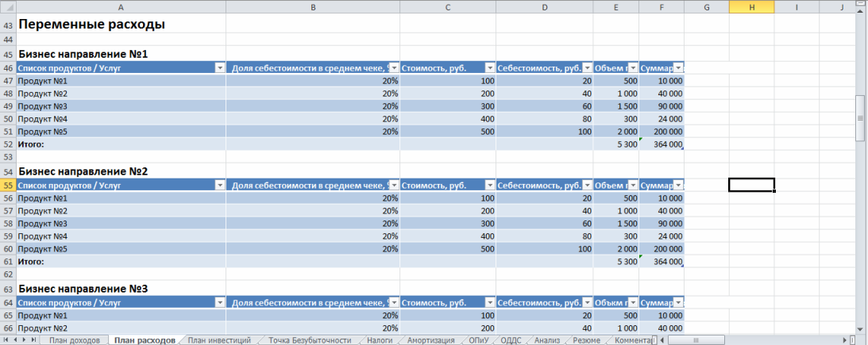The image size is (868, 345).
Task: Click the vertical scrollbar down arrow
Action: click(x=861, y=328)
